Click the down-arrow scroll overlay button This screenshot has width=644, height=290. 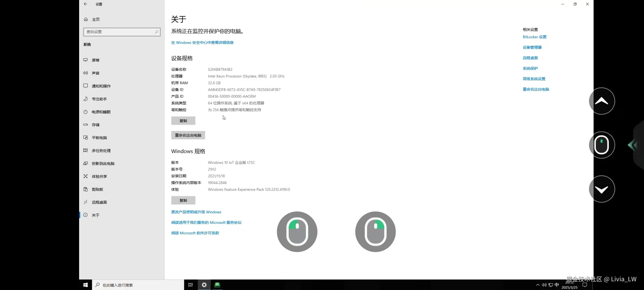tap(602, 189)
